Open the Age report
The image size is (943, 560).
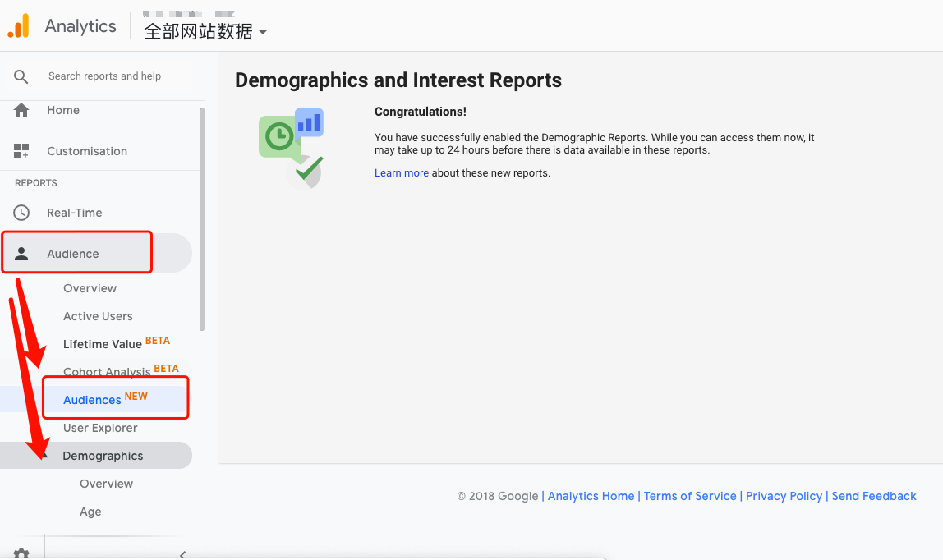pos(91,512)
